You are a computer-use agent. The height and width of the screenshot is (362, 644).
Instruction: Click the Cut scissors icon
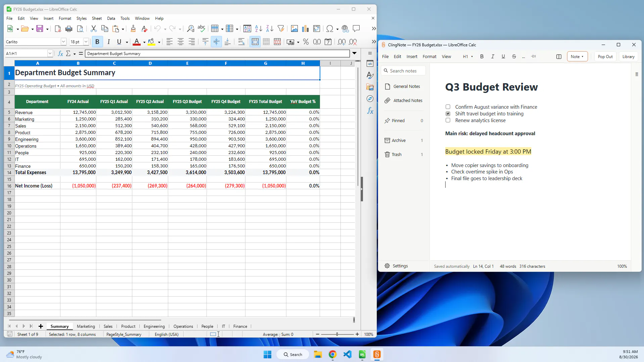[94, 29]
